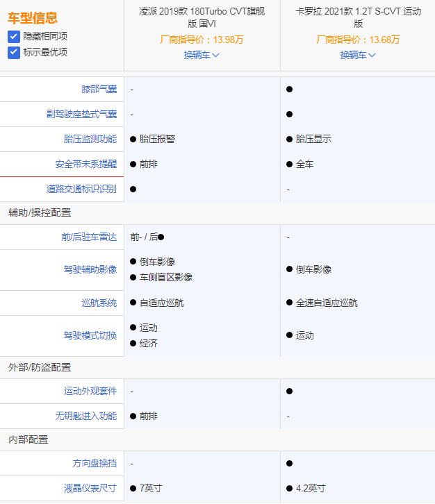The width and height of the screenshot is (435, 504).
Task: Click the 运动外观套件 link
Action: pos(90,391)
